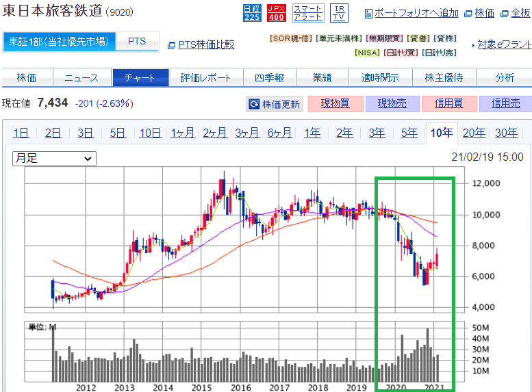Click the 東日本旅客鉄道 stock name heading
This screenshot has height=392, width=532.
(52, 10)
